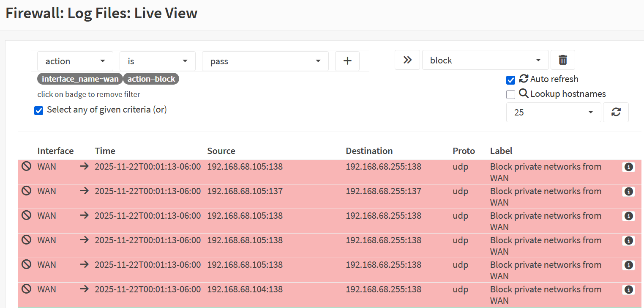Remove the action=block filter badge
Viewport: 644px width, 308px height.
(x=151, y=79)
